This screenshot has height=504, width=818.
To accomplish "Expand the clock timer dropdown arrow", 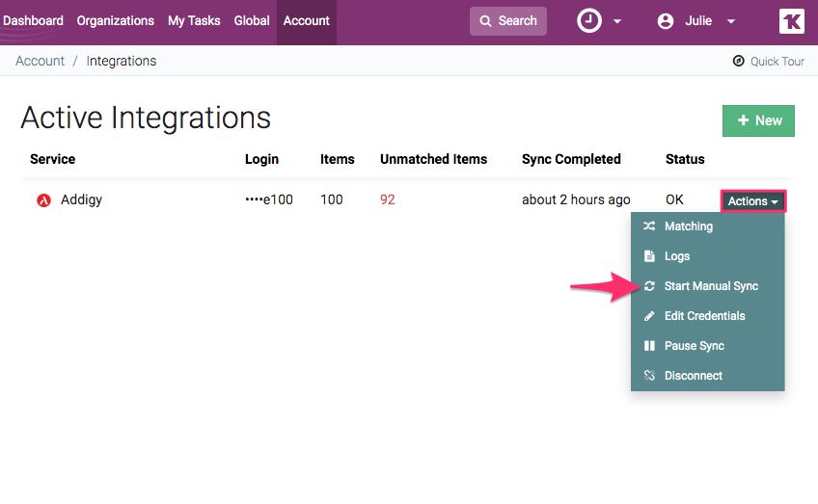I will tap(617, 22).
